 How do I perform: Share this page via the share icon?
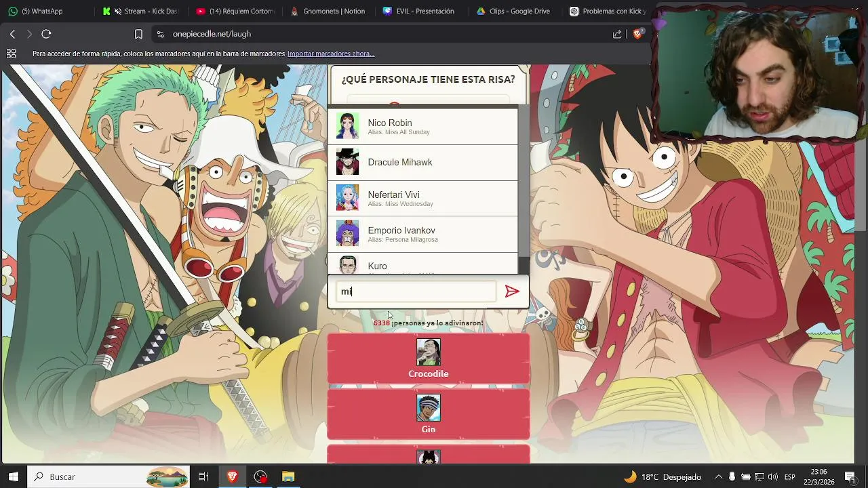617,34
